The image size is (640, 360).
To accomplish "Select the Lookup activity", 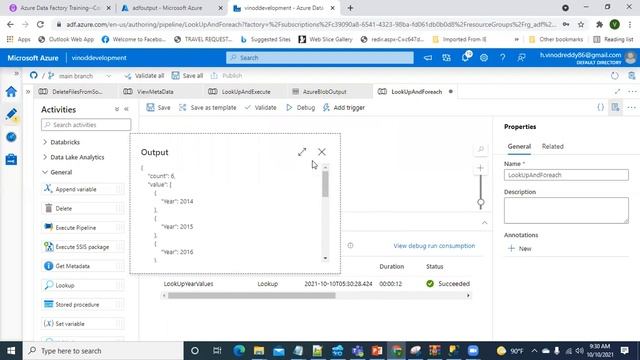I will [x=83, y=285].
